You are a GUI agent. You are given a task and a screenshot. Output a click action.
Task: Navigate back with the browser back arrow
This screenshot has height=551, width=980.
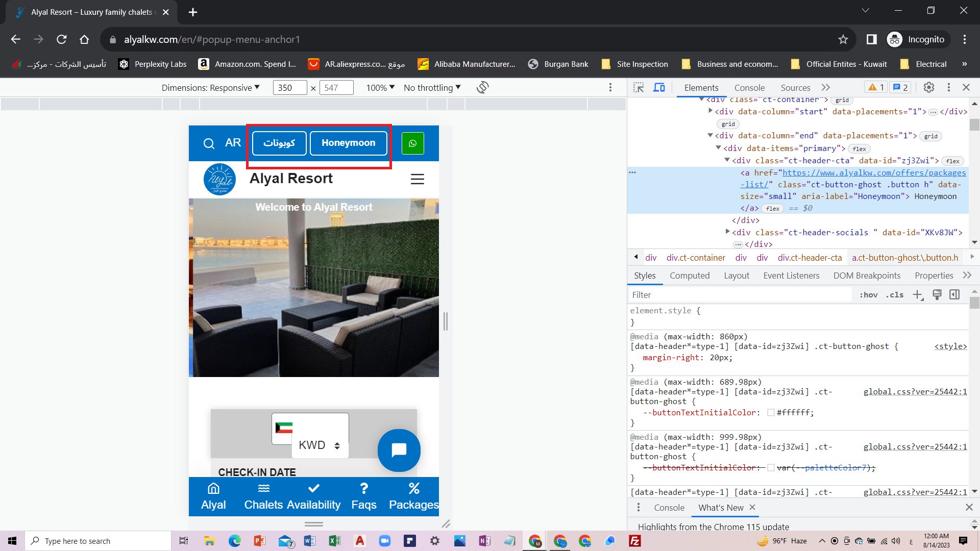pyautogui.click(x=16, y=39)
